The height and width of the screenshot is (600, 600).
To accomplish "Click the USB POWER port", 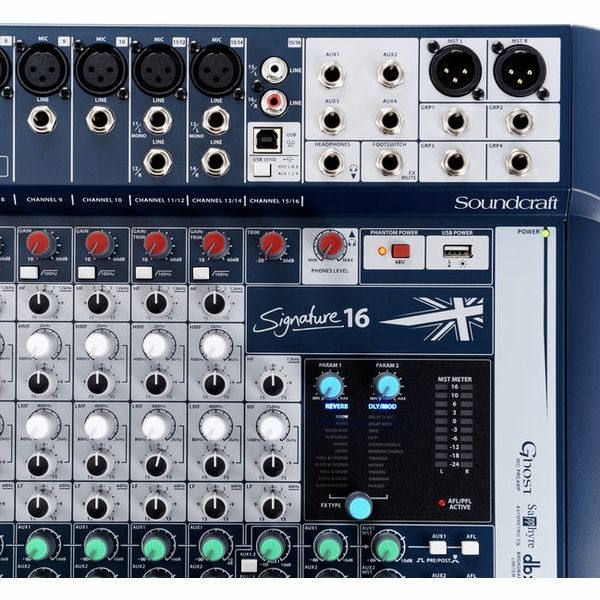I will (457, 251).
